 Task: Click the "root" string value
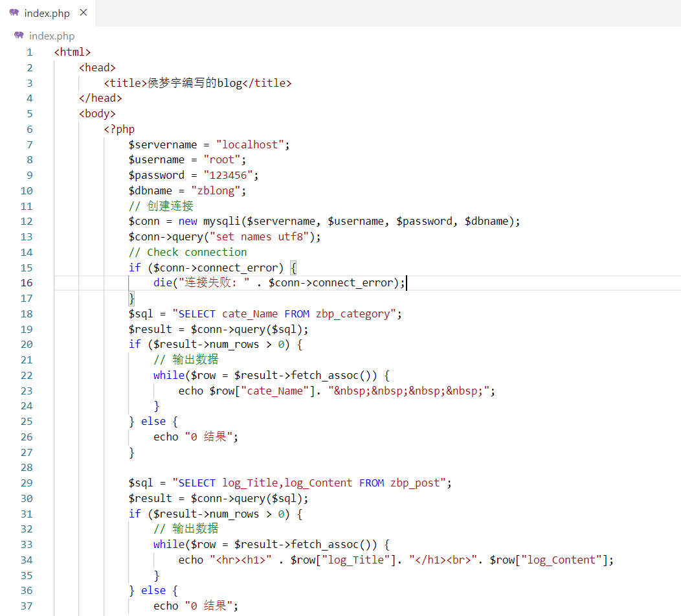click(x=222, y=160)
